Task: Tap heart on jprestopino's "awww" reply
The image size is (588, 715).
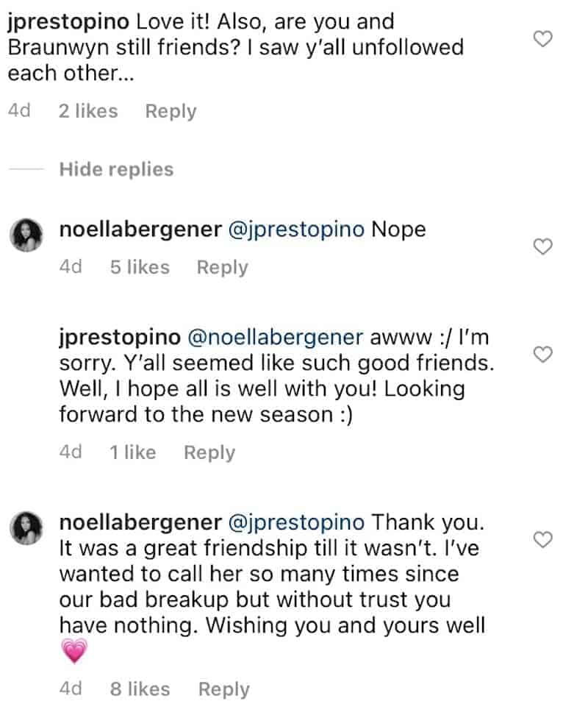Action: pos(542,355)
